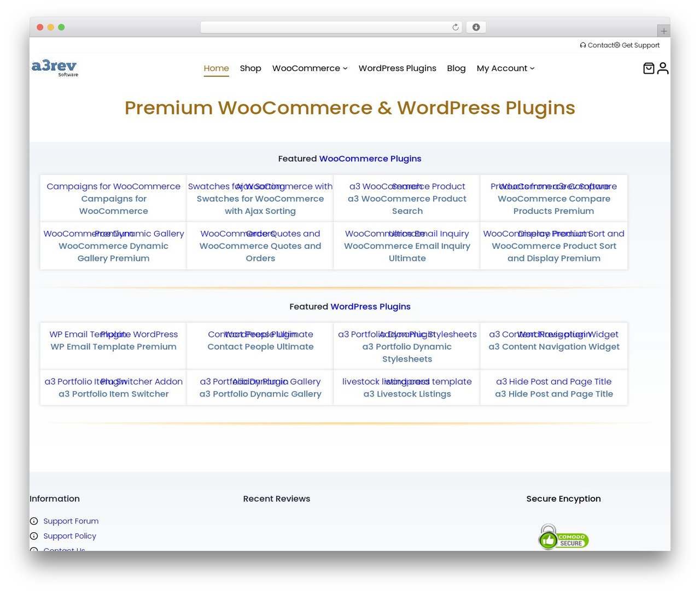The height and width of the screenshot is (593, 700).
Task: Expand the My Account menu chevron
Action: point(532,68)
